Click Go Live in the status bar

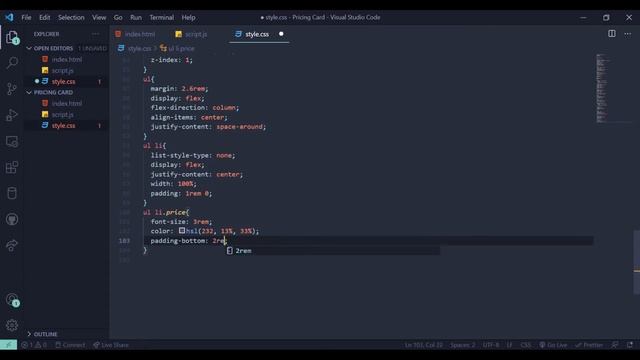coord(553,345)
